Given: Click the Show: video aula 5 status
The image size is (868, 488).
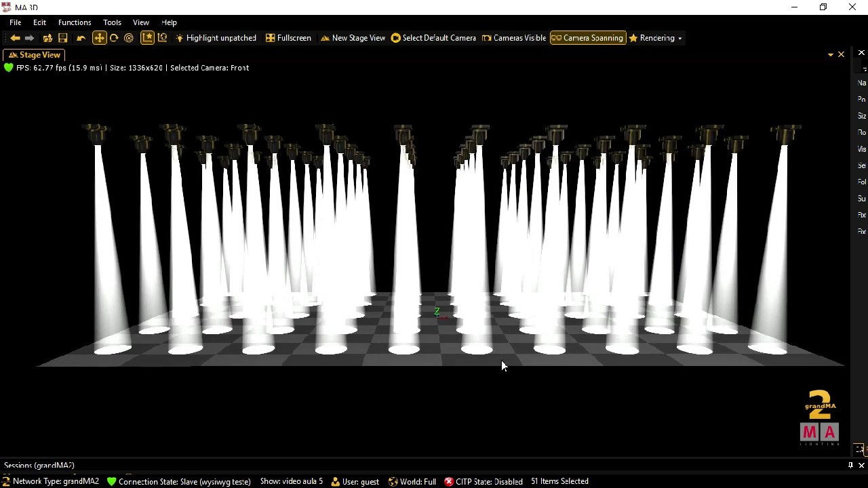Looking at the screenshot, I should pyautogui.click(x=292, y=481).
